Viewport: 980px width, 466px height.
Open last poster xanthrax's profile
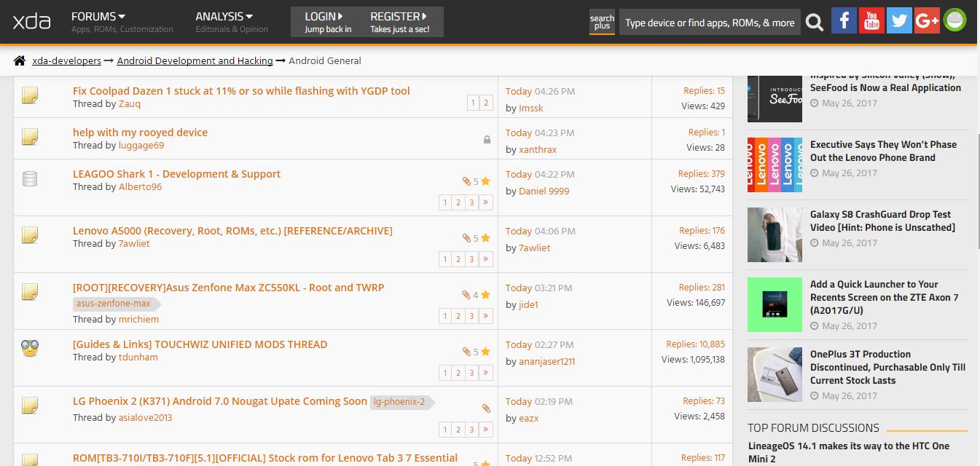coord(538,150)
